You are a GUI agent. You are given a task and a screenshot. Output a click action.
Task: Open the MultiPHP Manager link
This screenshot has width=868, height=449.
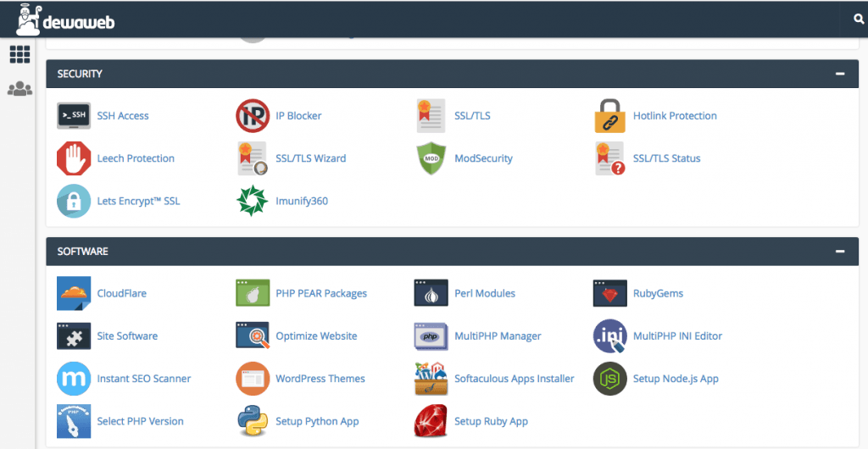pos(498,335)
